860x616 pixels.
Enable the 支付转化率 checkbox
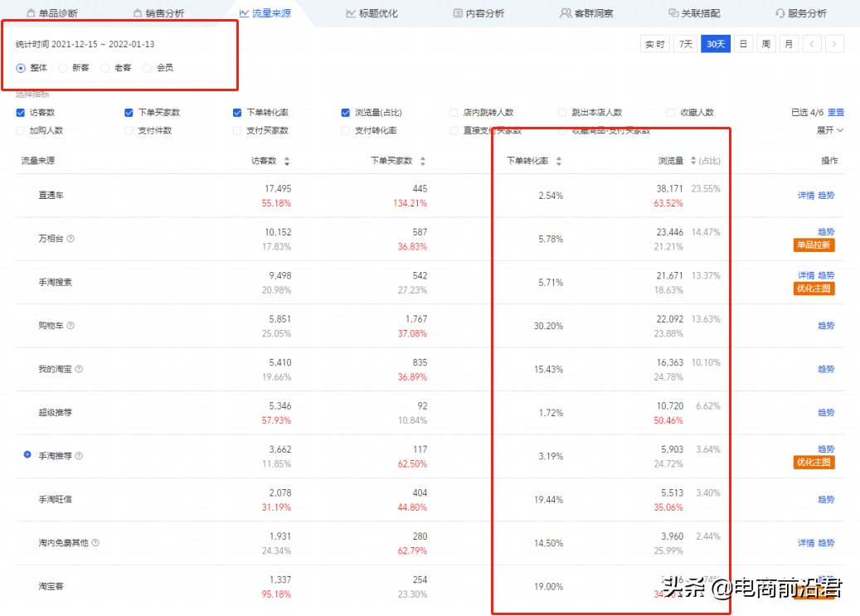(346, 130)
